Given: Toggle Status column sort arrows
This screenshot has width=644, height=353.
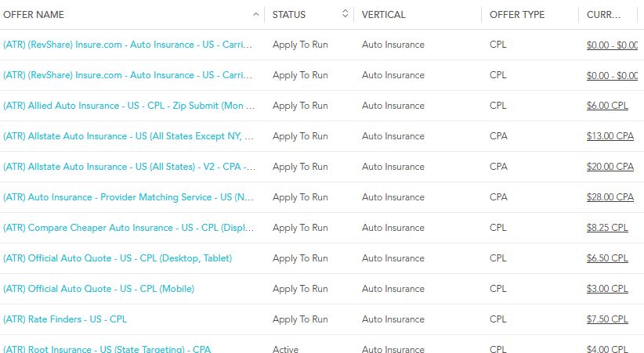Looking at the screenshot, I should tap(345, 14).
